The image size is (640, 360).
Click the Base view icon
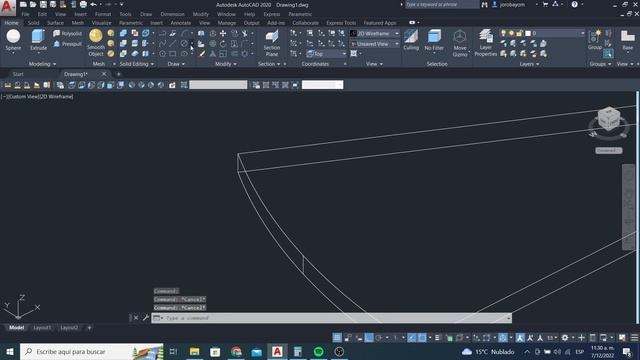(x=627, y=40)
